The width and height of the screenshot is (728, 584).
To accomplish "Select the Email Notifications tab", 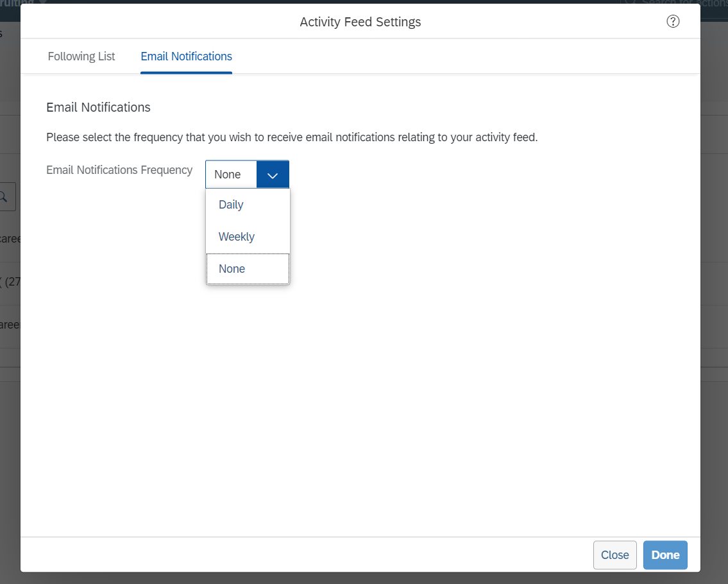I will click(x=186, y=56).
